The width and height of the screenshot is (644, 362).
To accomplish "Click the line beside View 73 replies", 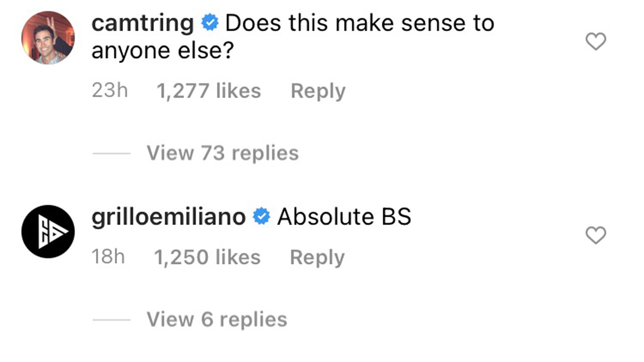I will 111,153.
